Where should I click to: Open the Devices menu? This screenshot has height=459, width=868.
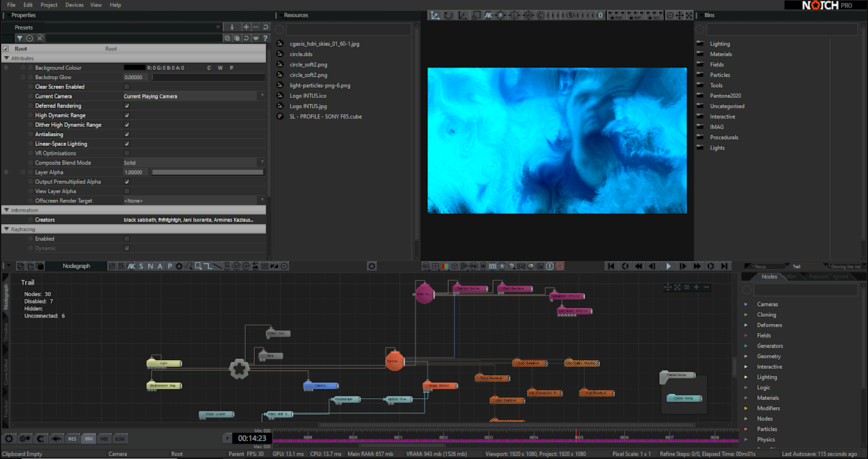(x=74, y=5)
